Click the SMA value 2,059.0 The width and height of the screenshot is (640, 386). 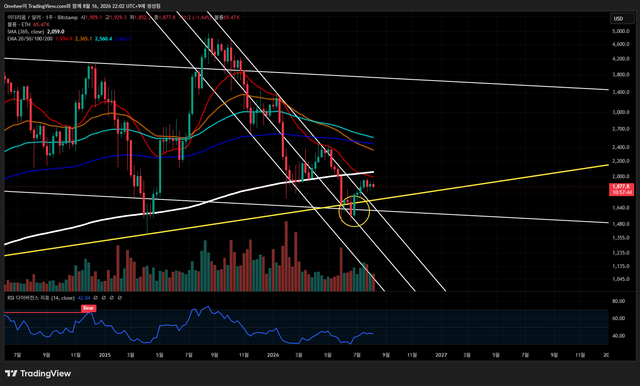[56, 31]
